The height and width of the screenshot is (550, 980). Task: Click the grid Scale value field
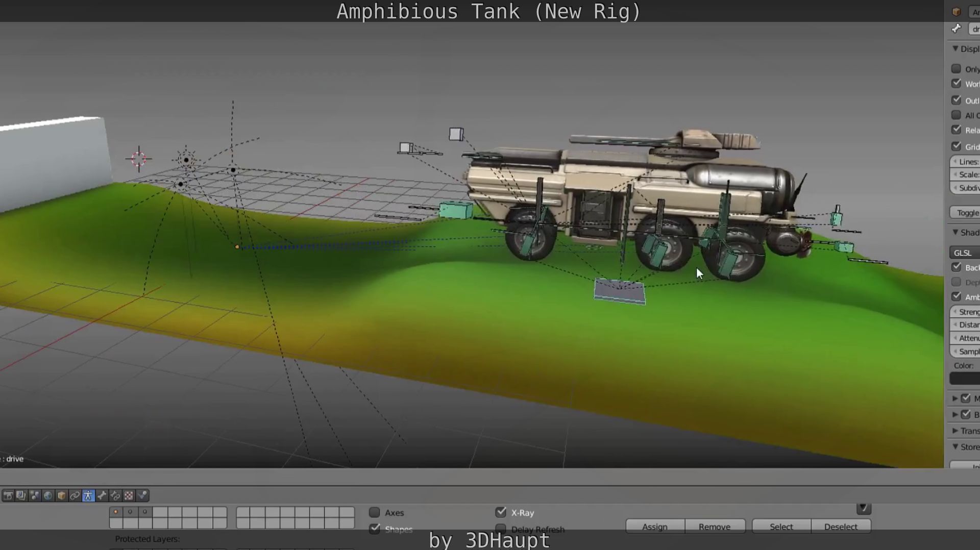(965, 174)
